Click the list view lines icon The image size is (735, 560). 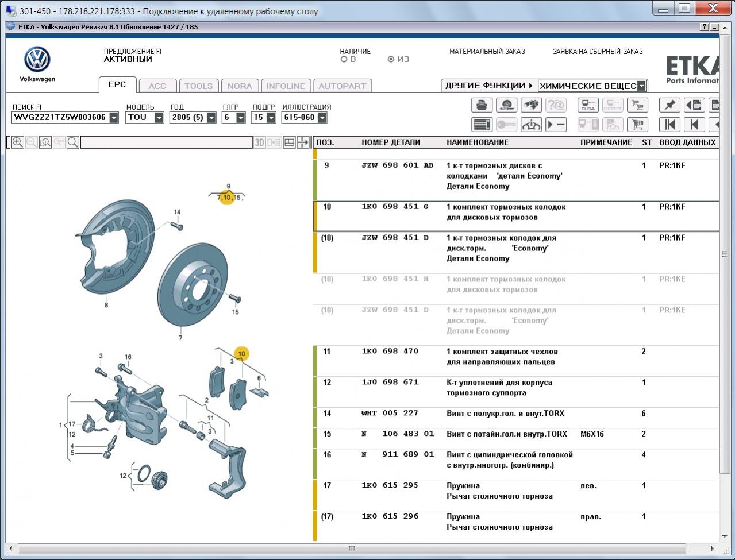[482, 125]
